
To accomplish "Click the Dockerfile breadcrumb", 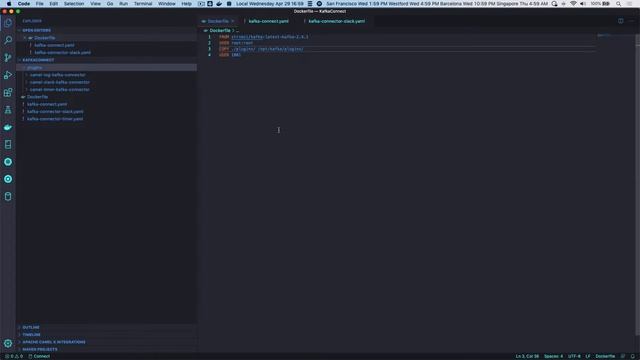I will [x=220, y=31].
